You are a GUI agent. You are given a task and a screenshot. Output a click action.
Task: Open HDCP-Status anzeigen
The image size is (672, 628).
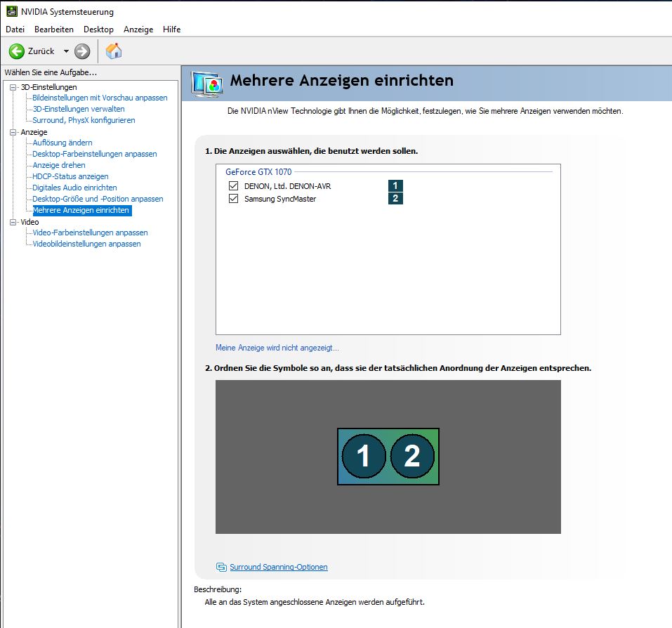(71, 176)
